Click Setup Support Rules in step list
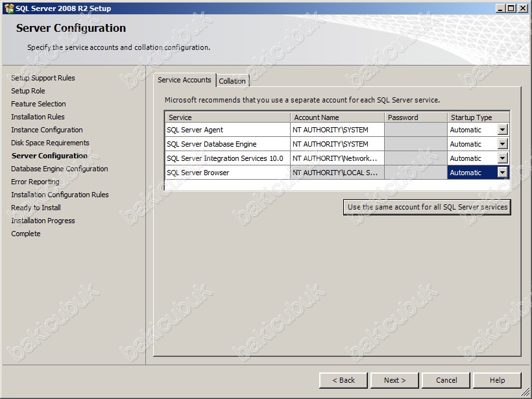 (x=43, y=78)
